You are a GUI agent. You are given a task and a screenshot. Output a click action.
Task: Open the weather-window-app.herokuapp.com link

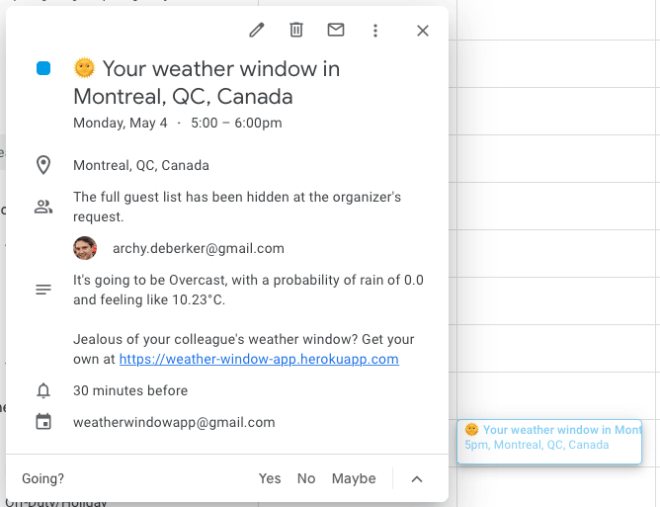pos(259,359)
